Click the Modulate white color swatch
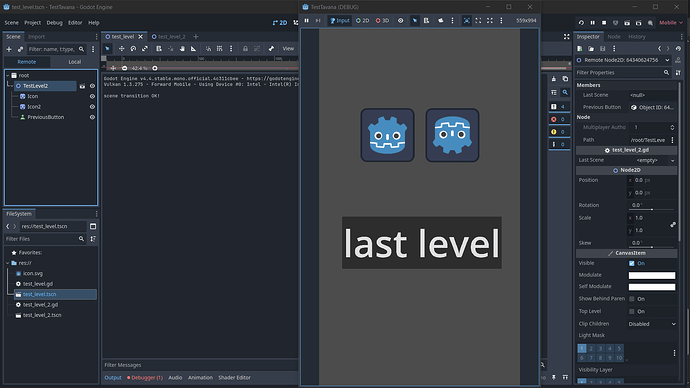 point(652,275)
